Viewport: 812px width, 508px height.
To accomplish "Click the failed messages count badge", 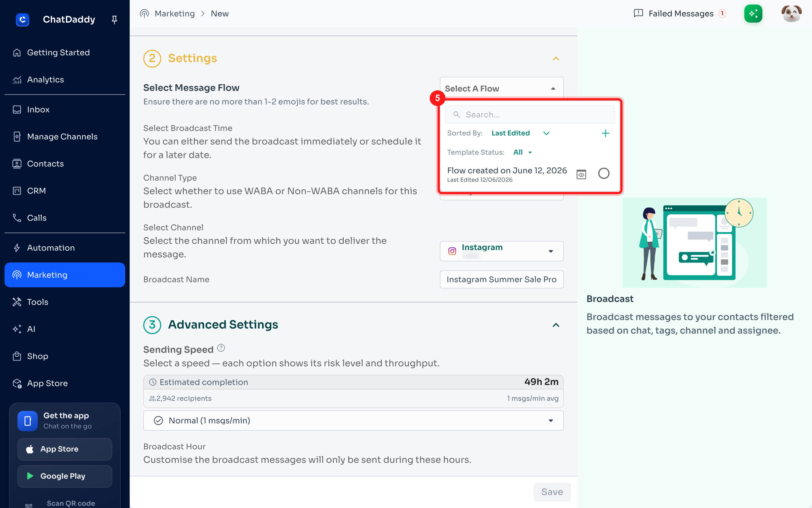I will 722,14.
